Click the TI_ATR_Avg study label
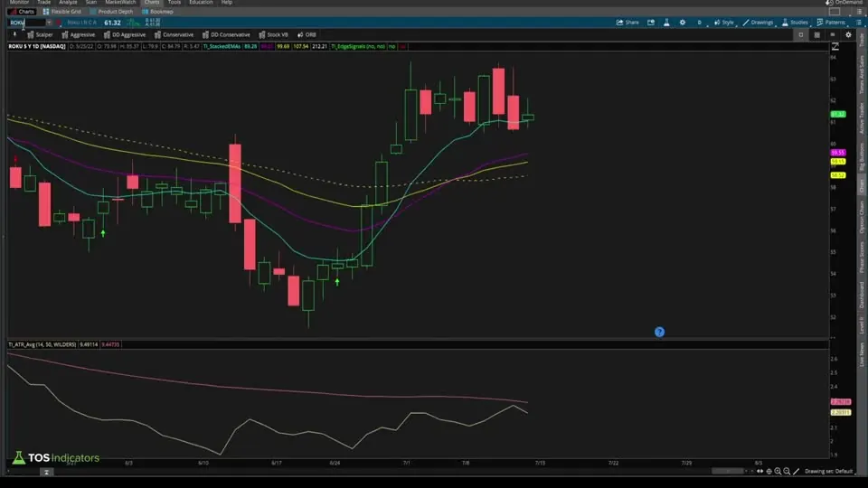Screen dimensions: 868x488 tap(42, 344)
